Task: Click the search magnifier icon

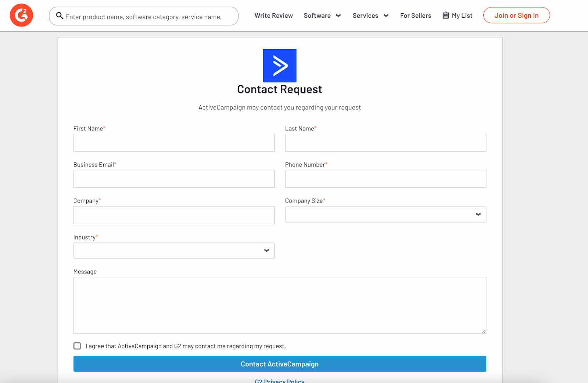Action: click(x=60, y=16)
